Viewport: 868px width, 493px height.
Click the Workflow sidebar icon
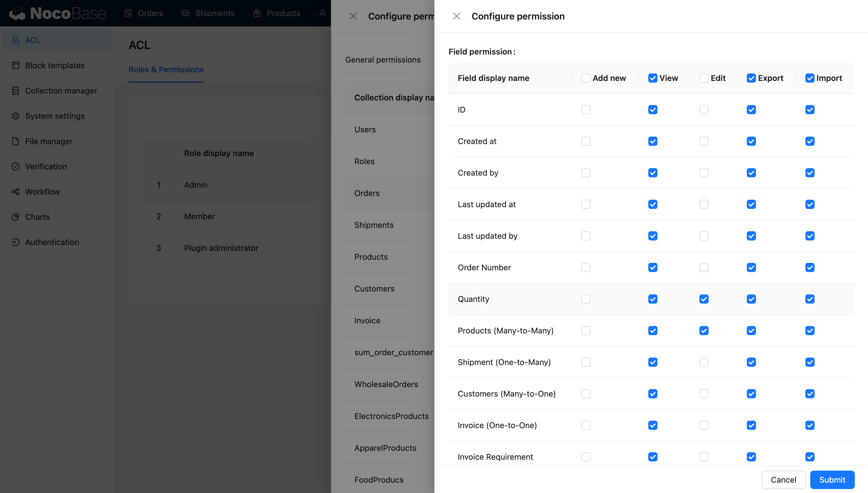coord(15,192)
